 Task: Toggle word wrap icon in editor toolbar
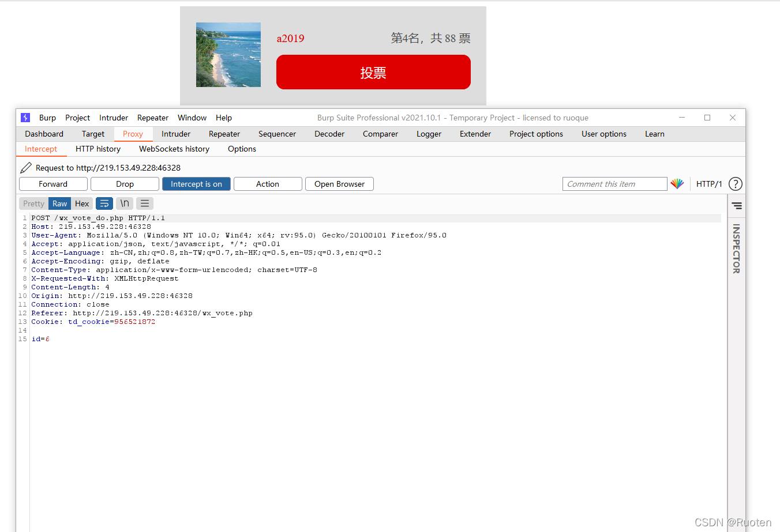click(104, 203)
